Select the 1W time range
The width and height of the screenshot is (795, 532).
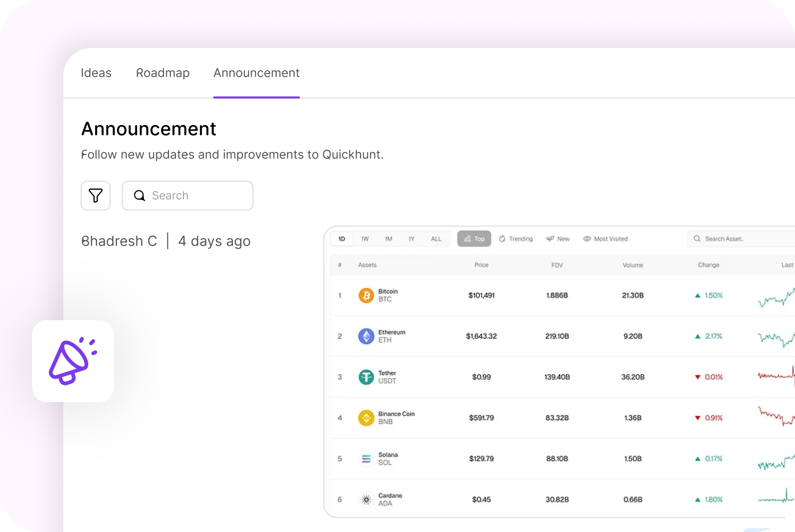coord(365,239)
